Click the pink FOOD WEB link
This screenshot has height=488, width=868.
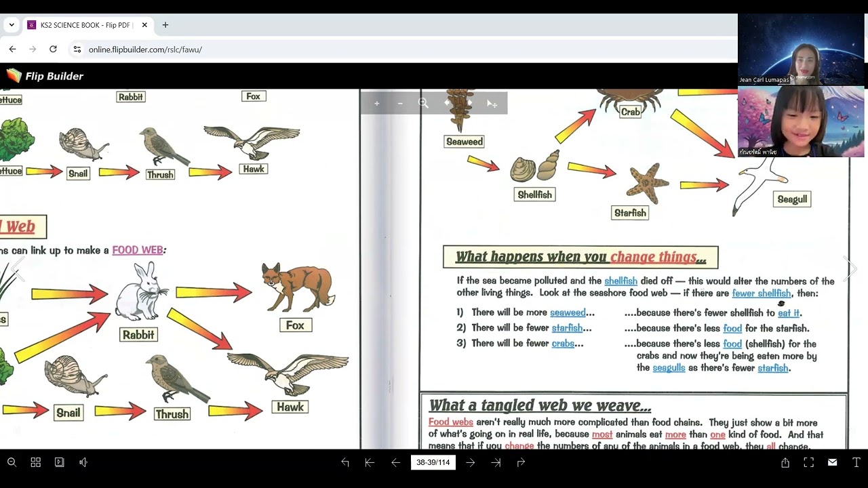click(x=138, y=250)
